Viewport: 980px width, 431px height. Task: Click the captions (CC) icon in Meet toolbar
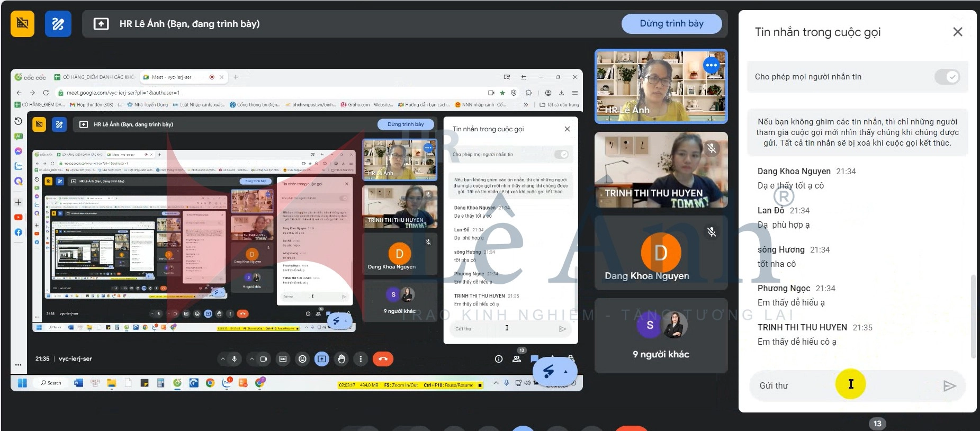click(x=283, y=359)
